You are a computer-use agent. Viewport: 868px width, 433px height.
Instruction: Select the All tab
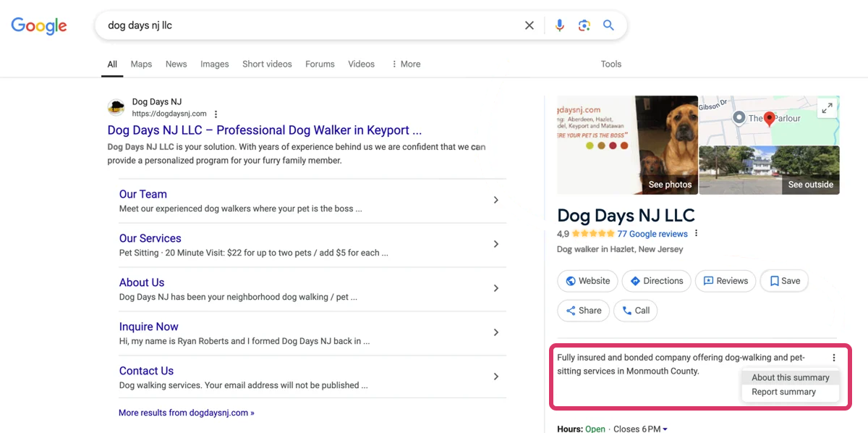pos(112,64)
